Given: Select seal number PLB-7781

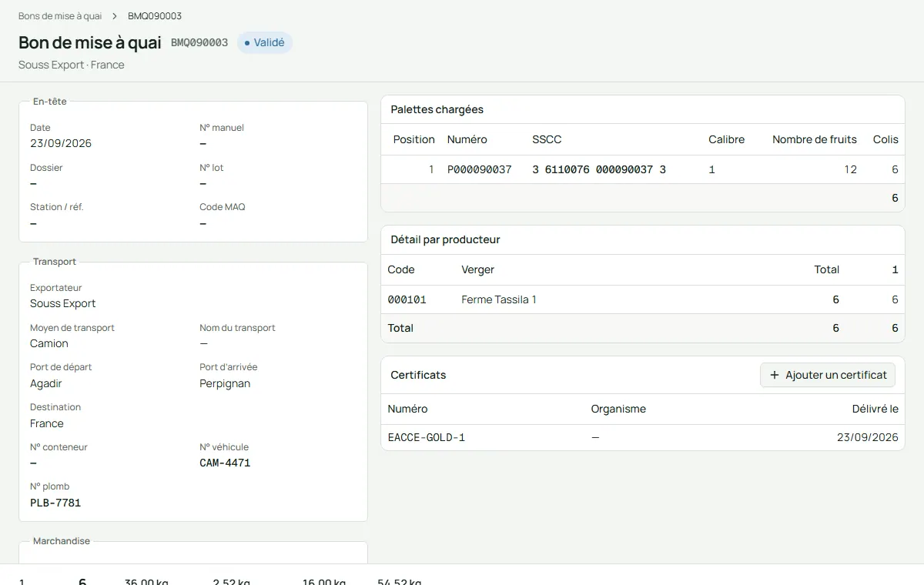Looking at the screenshot, I should click(x=55, y=503).
